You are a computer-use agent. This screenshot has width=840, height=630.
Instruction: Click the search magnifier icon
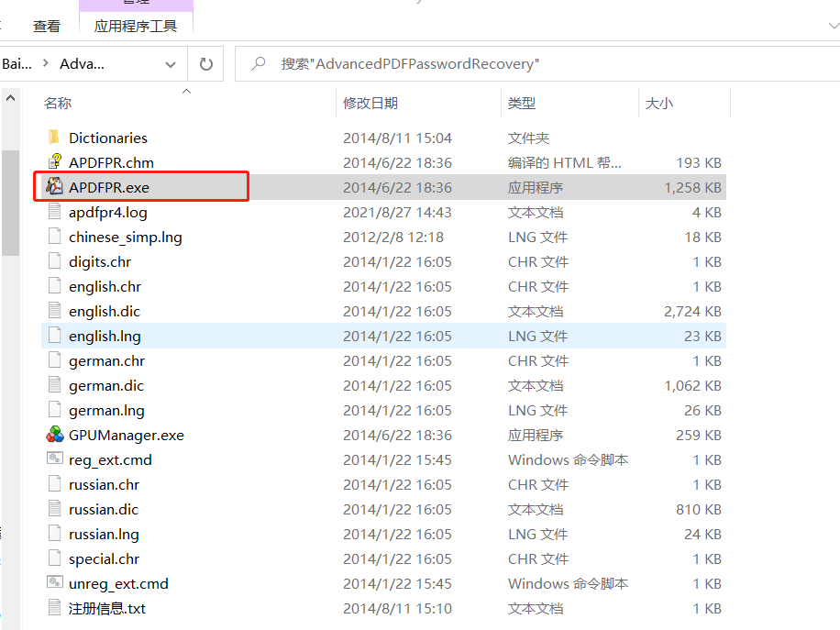[x=259, y=64]
